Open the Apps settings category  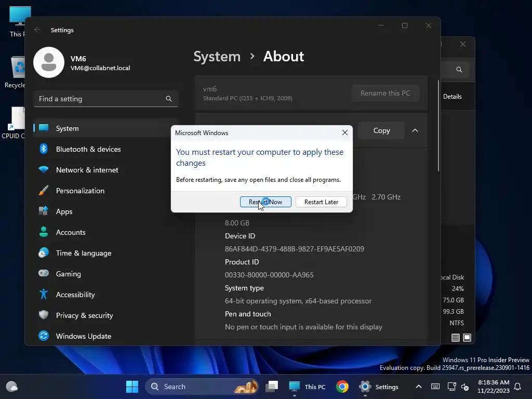[x=106, y=211]
